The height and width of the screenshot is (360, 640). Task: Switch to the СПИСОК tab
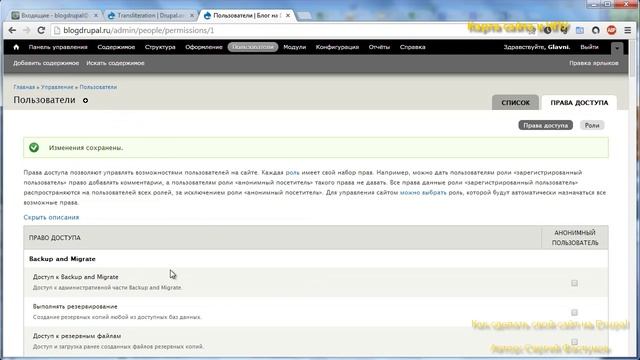[x=515, y=102]
